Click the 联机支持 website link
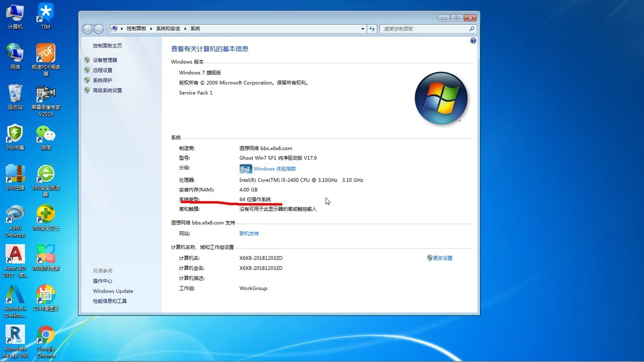This screenshot has height=362, width=644. [x=249, y=234]
